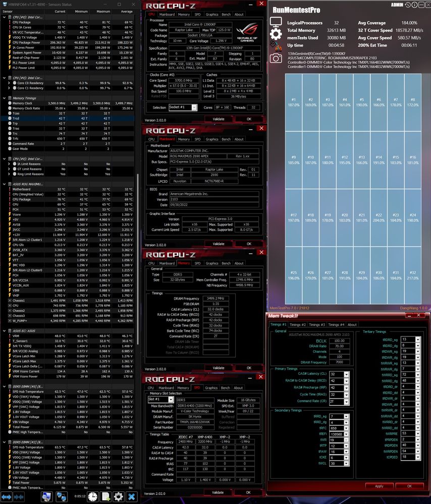This screenshot has height=504, width=431.
Task: Select CPU Package Power row in HWiNFO
Action: pos(67,42)
